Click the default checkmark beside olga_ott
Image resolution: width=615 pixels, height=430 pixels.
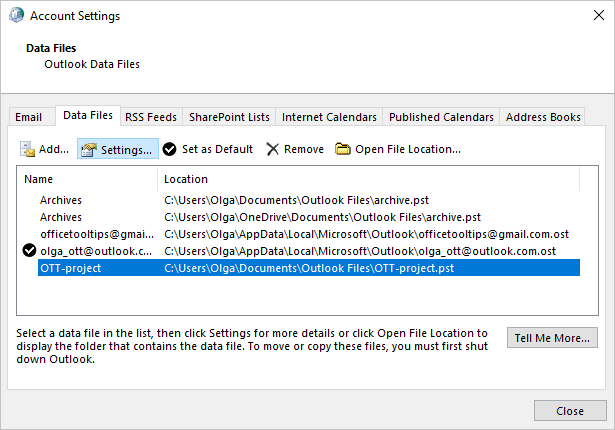coord(29,250)
